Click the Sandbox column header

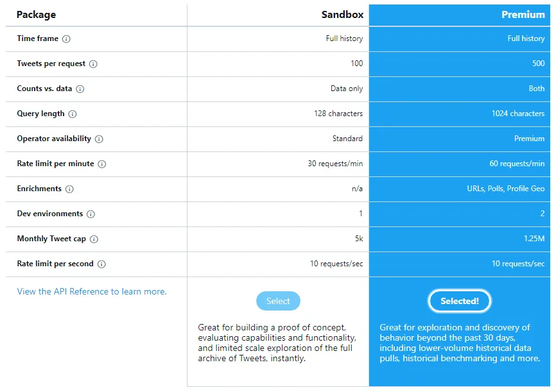[x=342, y=15]
